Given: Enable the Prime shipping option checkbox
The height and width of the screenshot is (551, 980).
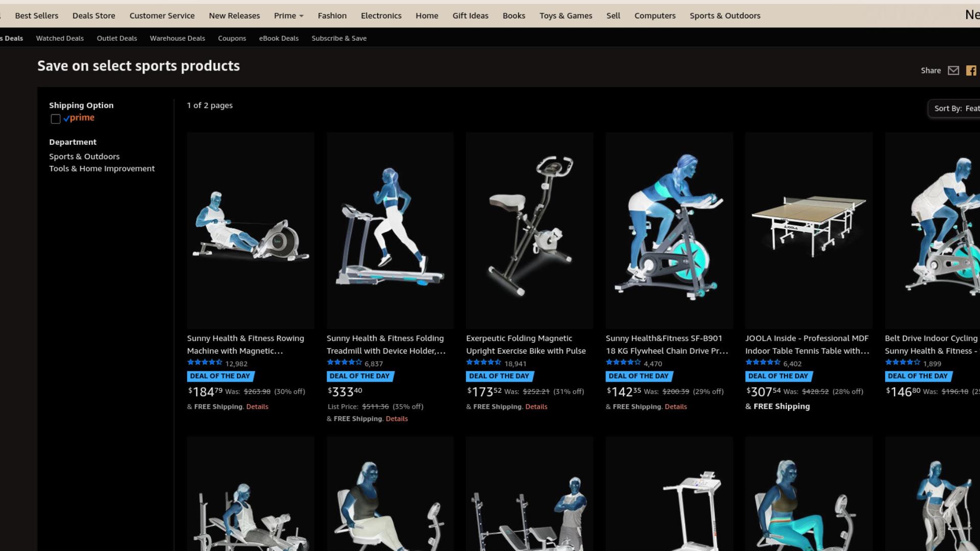Looking at the screenshot, I should [56, 119].
